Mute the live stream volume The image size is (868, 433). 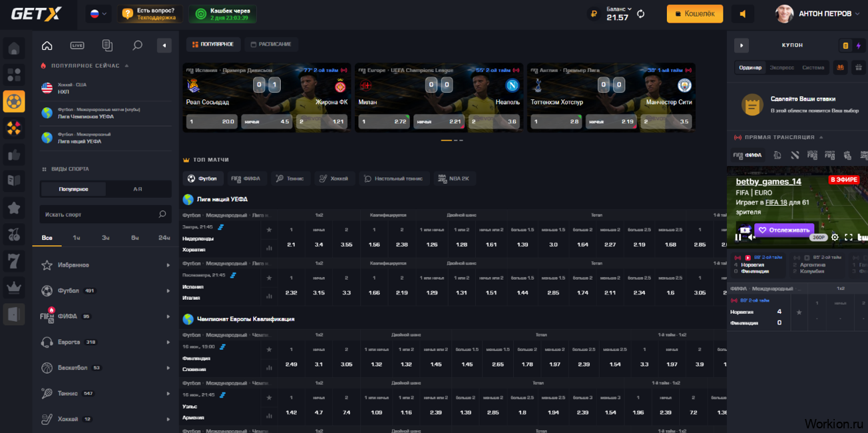coord(752,237)
